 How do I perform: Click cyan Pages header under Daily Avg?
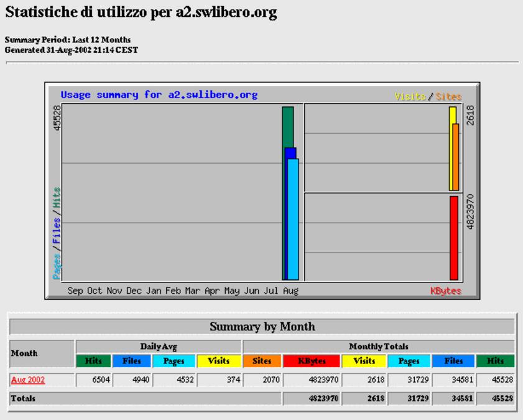click(x=174, y=361)
